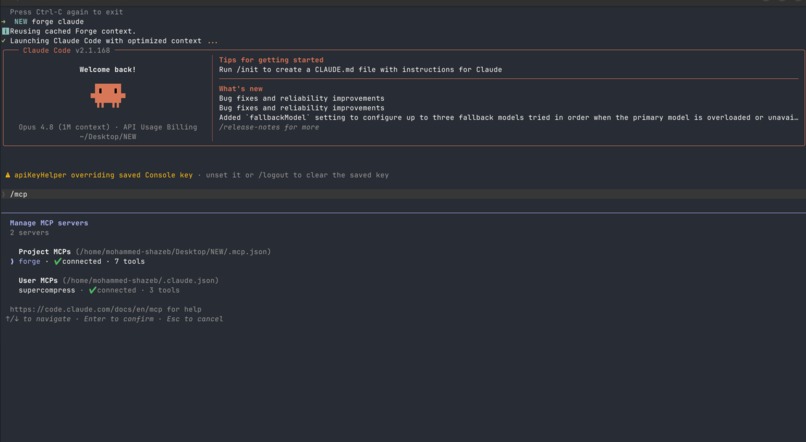
Task: Click the 'User MCPs' section label
Action: tap(38, 281)
